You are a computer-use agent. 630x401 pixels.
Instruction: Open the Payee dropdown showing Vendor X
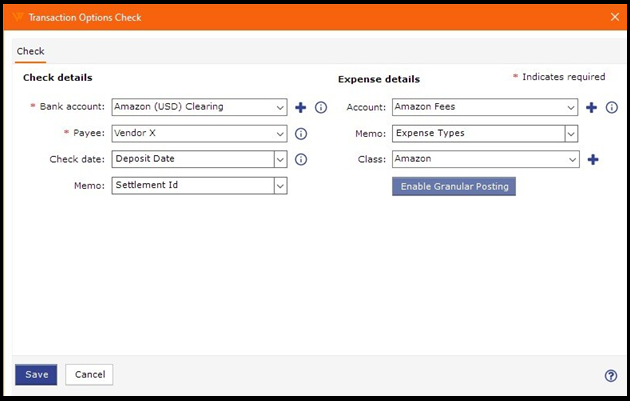coord(279,133)
